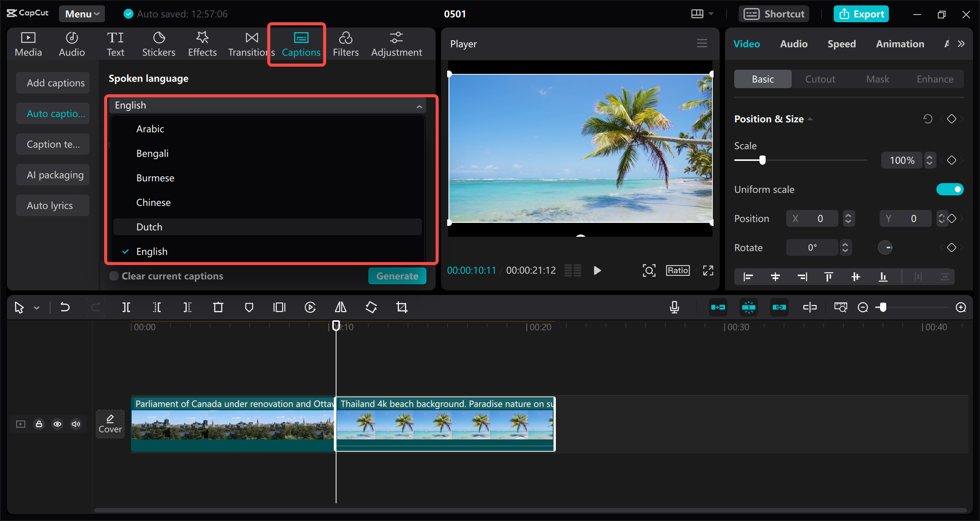The width and height of the screenshot is (980, 521).
Task: Select the Mirror tool in the timeline toolbar
Action: point(340,307)
